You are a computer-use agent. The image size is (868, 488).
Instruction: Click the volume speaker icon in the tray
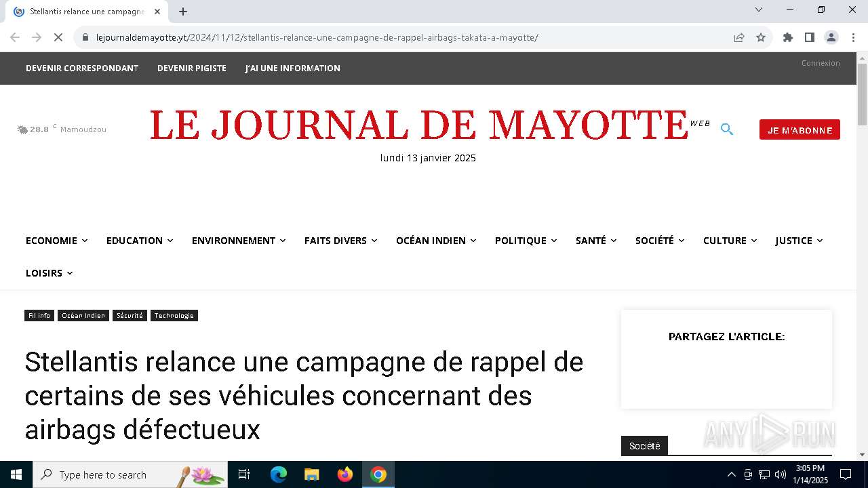pyautogui.click(x=780, y=474)
